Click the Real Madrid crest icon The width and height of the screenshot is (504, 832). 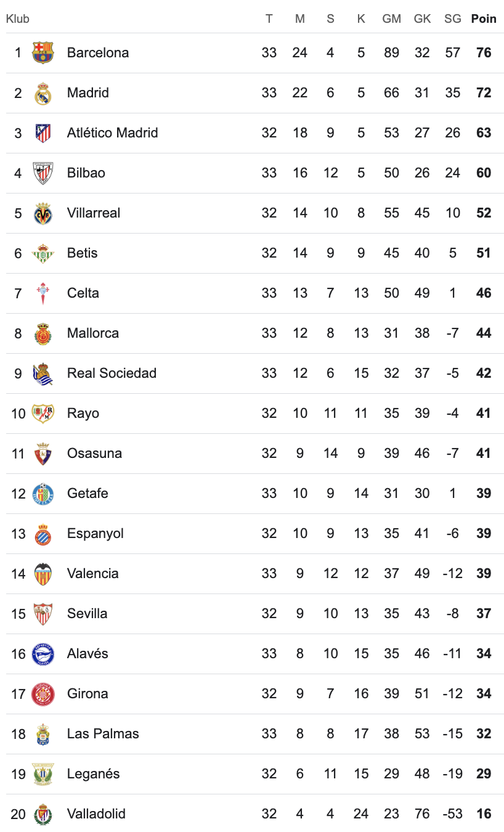point(43,93)
